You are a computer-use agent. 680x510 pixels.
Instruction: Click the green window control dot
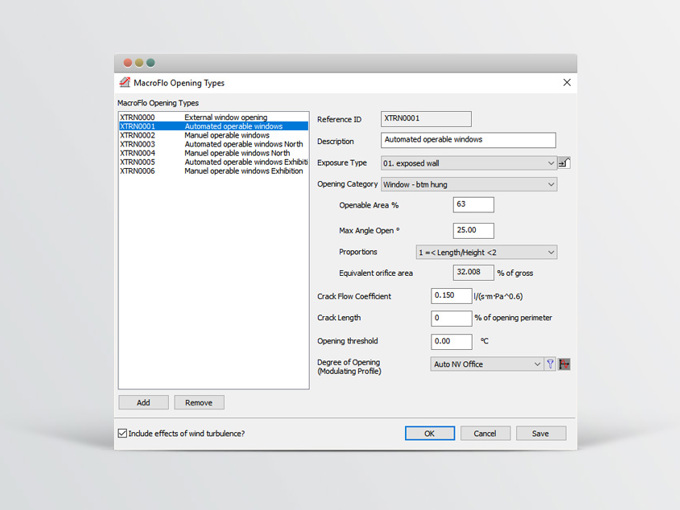pyautogui.click(x=151, y=63)
